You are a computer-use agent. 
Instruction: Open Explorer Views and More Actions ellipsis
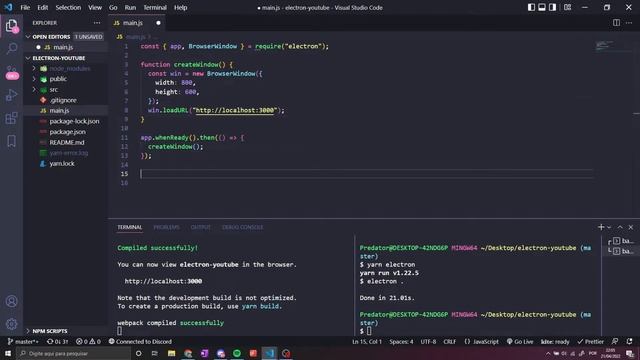97,23
